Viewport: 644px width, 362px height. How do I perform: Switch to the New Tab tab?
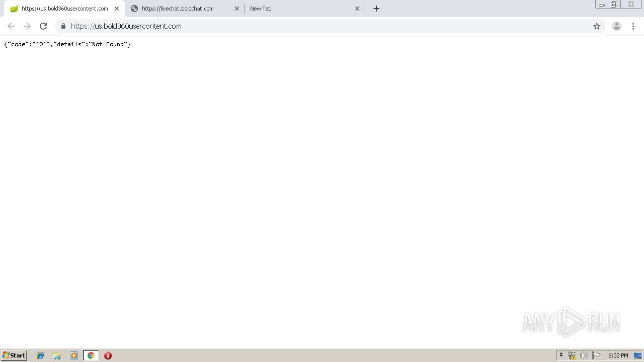305,9
